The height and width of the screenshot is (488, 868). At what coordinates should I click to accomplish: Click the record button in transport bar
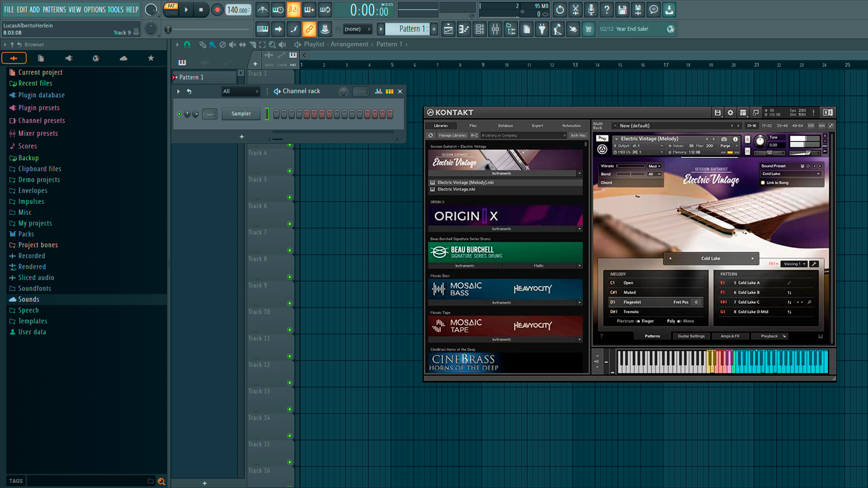pyautogui.click(x=217, y=10)
